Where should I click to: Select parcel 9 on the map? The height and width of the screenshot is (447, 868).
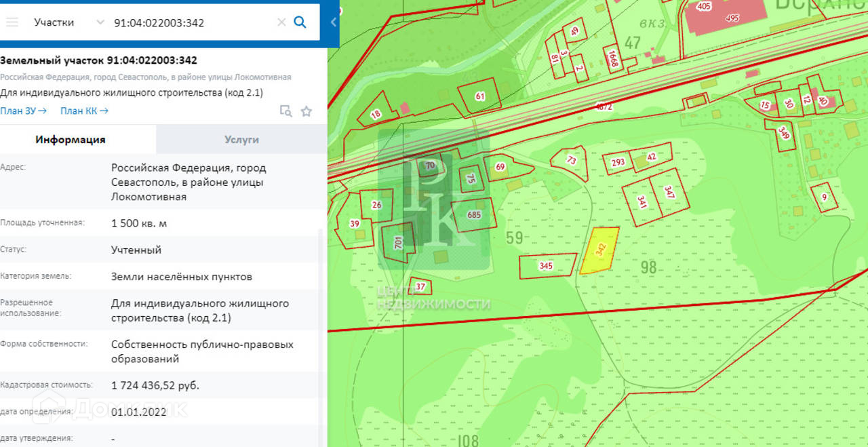pos(824,197)
